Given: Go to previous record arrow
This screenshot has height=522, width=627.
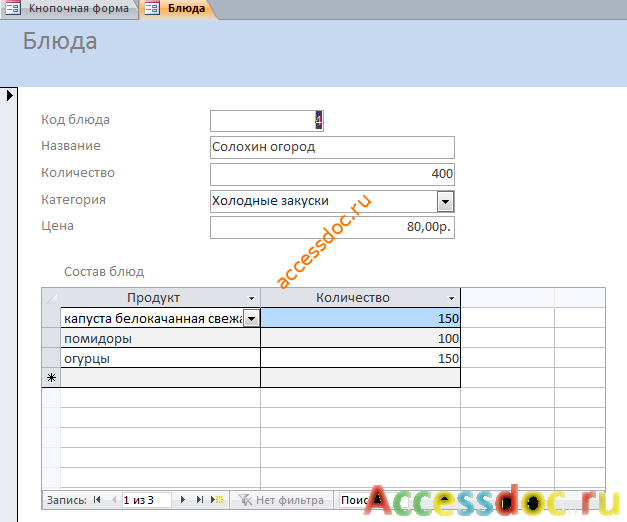Looking at the screenshot, I should (x=114, y=500).
